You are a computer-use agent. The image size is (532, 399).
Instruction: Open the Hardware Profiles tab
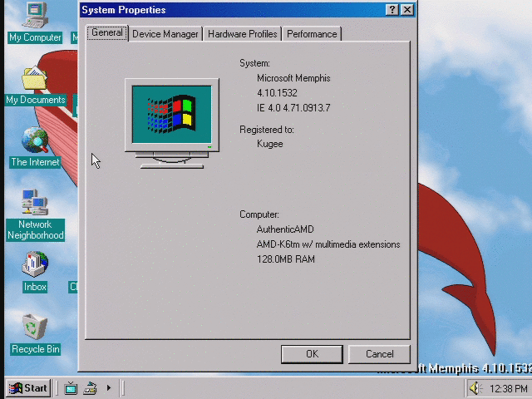click(242, 34)
